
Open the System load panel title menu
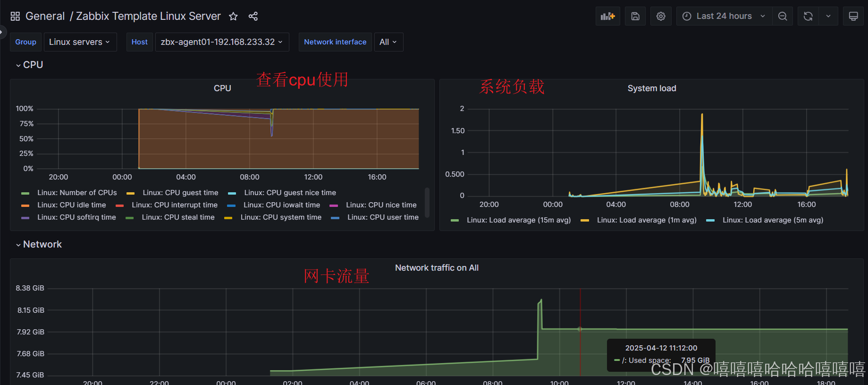click(651, 88)
